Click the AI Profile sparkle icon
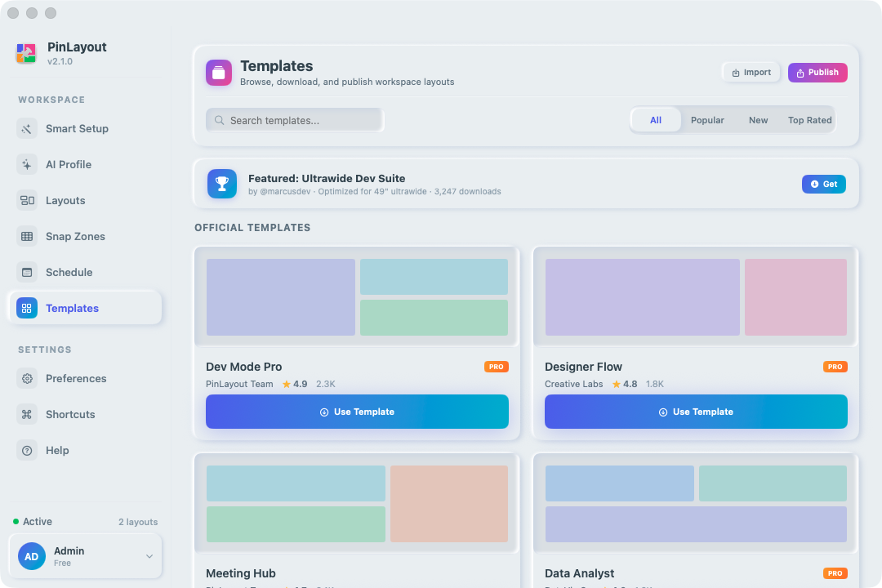 click(26, 164)
